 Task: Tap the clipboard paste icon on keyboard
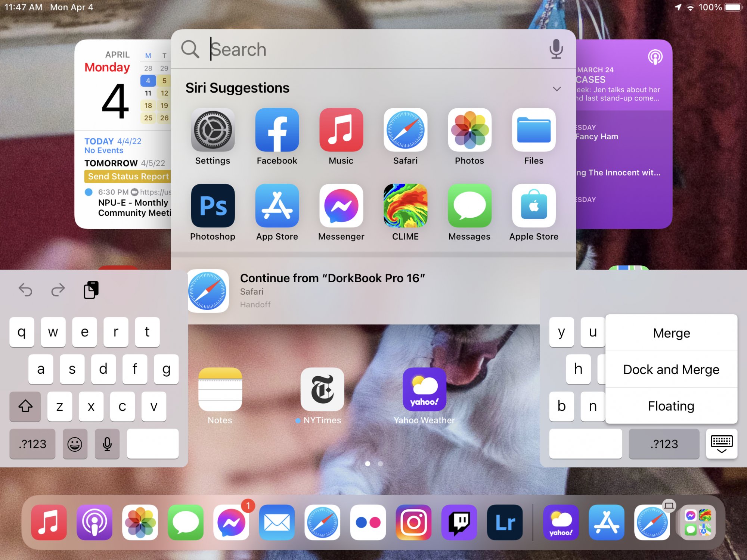pyautogui.click(x=91, y=290)
